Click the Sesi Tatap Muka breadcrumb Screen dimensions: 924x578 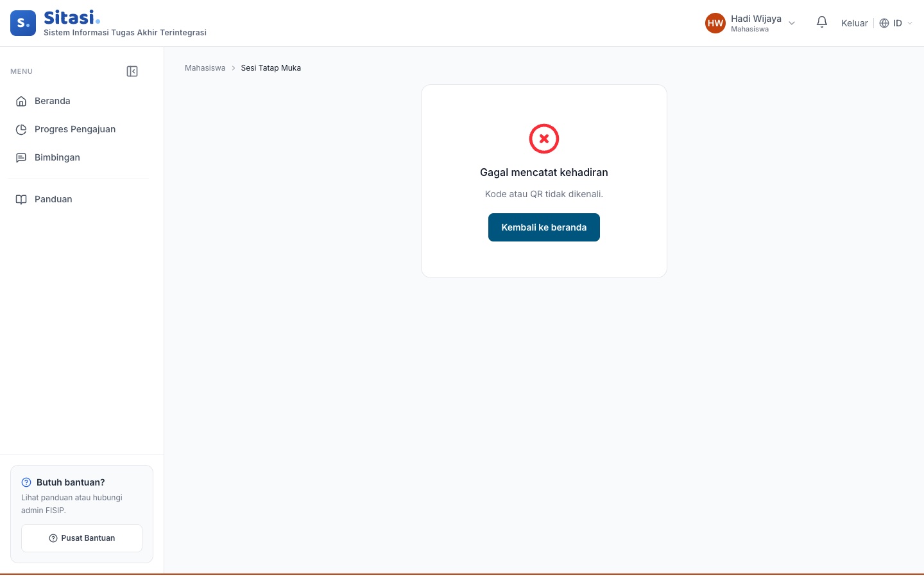pyautogui.click(x=271, y=68)
